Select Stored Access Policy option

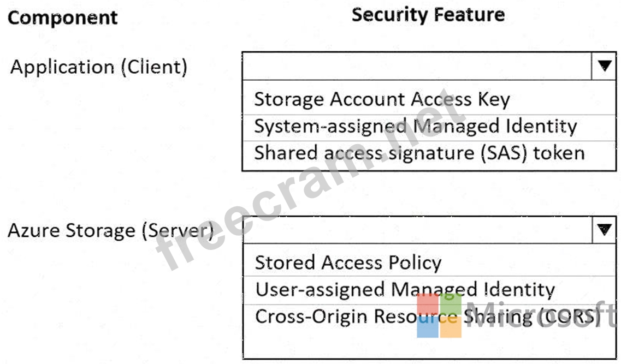348,262
